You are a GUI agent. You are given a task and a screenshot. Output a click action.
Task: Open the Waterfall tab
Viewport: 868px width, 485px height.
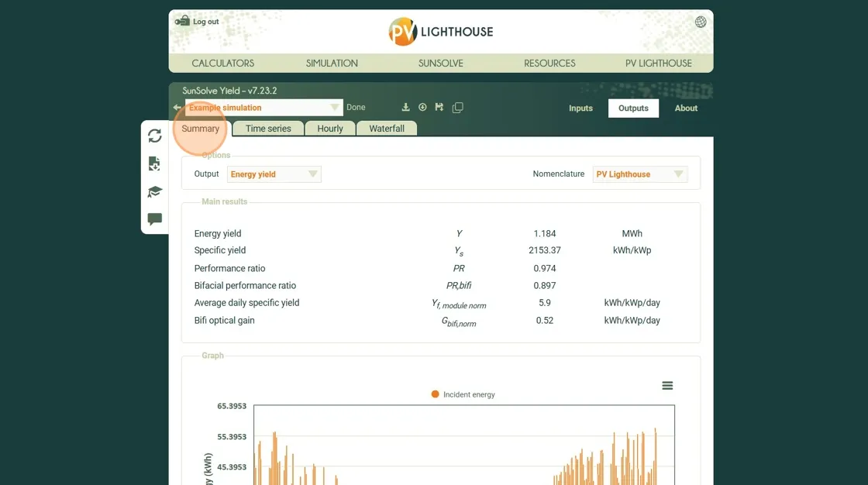click(387, 129)
